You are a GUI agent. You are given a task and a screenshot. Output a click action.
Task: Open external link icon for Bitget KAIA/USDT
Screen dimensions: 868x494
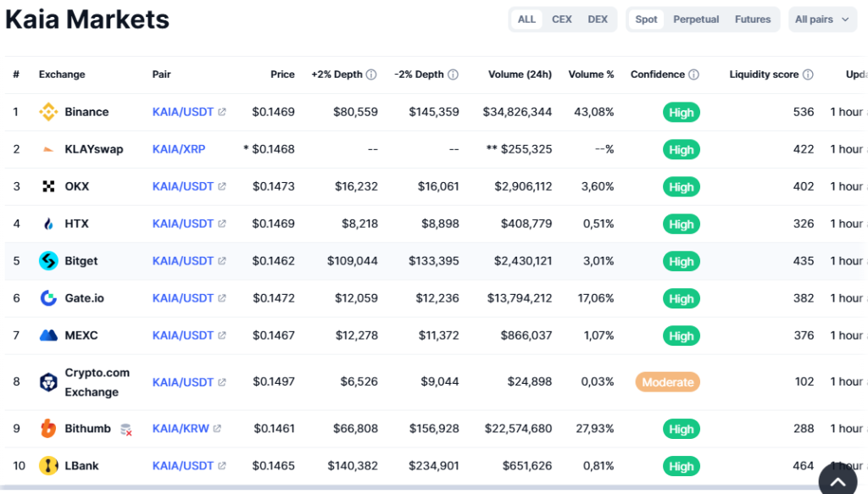(222, 260)
